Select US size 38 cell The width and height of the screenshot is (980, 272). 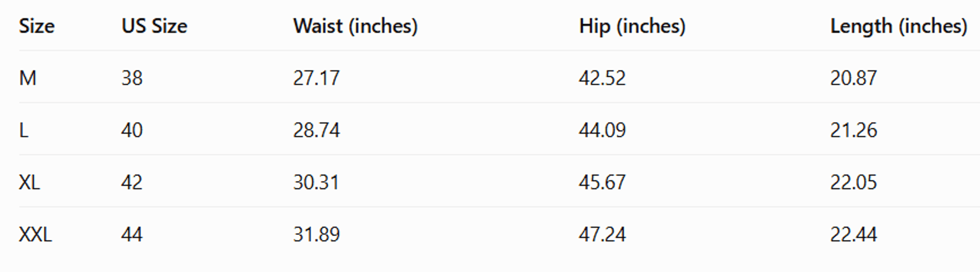132,78
